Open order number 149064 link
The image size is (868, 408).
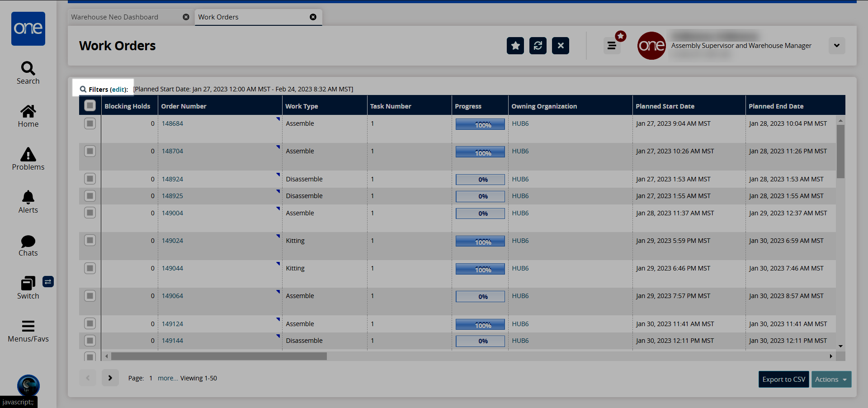[172, 296]
